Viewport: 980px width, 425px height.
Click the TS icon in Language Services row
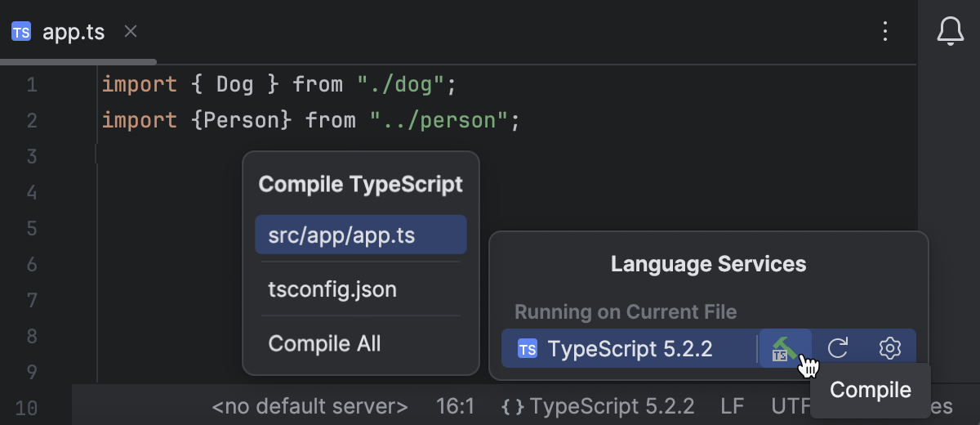(528, 349)
